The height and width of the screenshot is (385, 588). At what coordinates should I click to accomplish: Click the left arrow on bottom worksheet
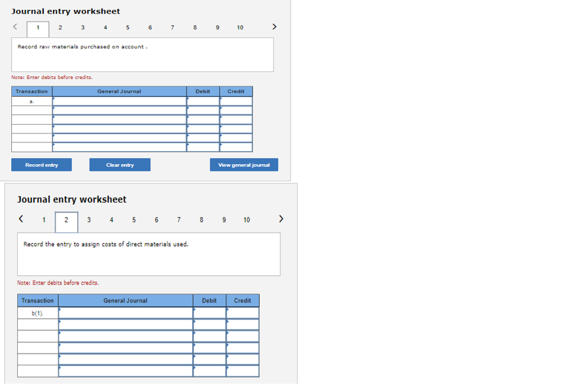pos(20,219)
